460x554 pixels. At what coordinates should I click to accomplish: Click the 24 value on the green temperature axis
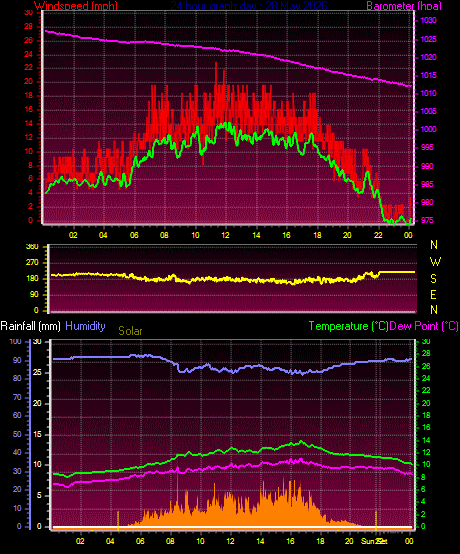point(426,378)
